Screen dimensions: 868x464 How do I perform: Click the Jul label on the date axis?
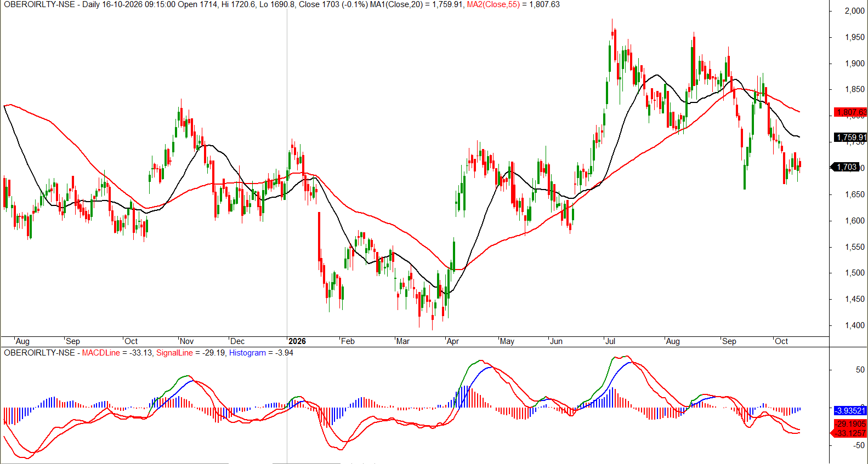click(x=610, y=341)
